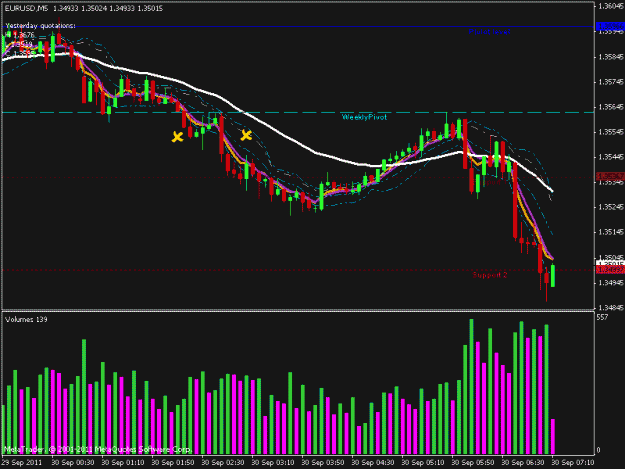625x469 pixels.
Task: Click the EURUSD,M5 chart title text
Action: (x=26, y=8)
